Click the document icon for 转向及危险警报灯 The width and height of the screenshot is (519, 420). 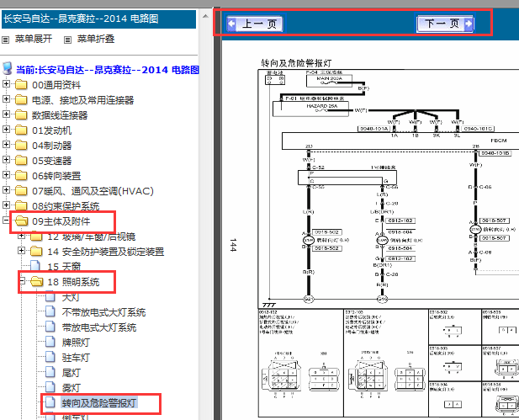[x=50, y=402]
